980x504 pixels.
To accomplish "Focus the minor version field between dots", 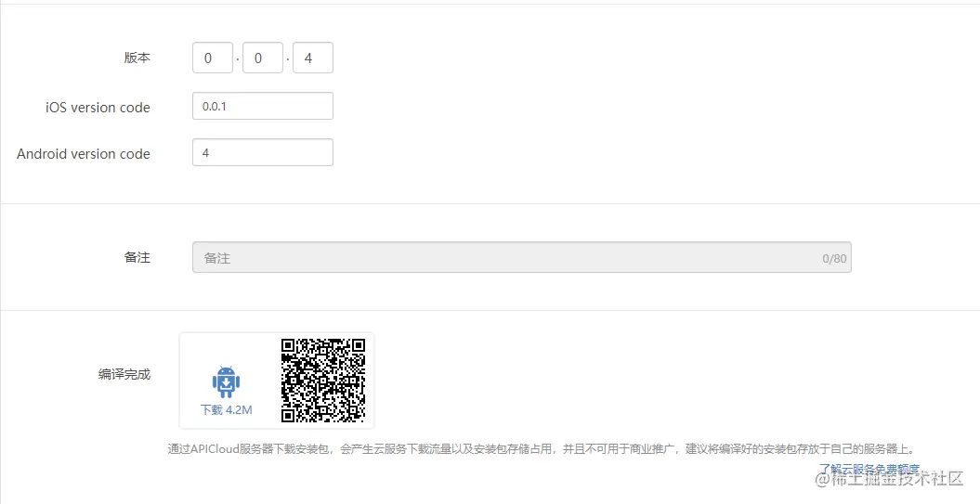I will [263, 58].
